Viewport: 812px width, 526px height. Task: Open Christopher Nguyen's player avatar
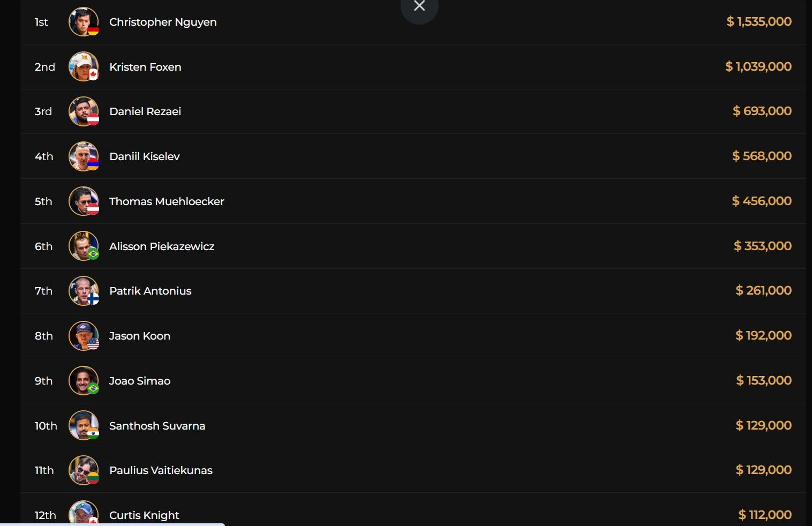84,22
